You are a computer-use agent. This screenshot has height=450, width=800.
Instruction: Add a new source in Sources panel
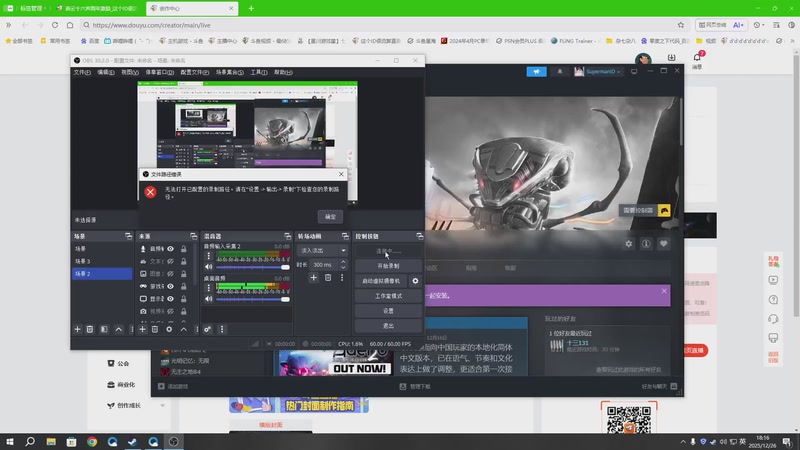(142, 330)
